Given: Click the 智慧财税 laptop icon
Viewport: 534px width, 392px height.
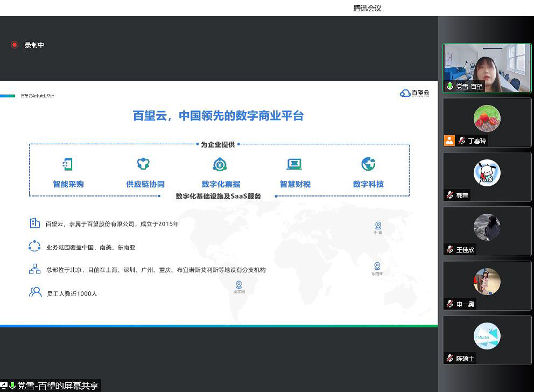Looking at the screenshot, I should click(x=294, y=164).
